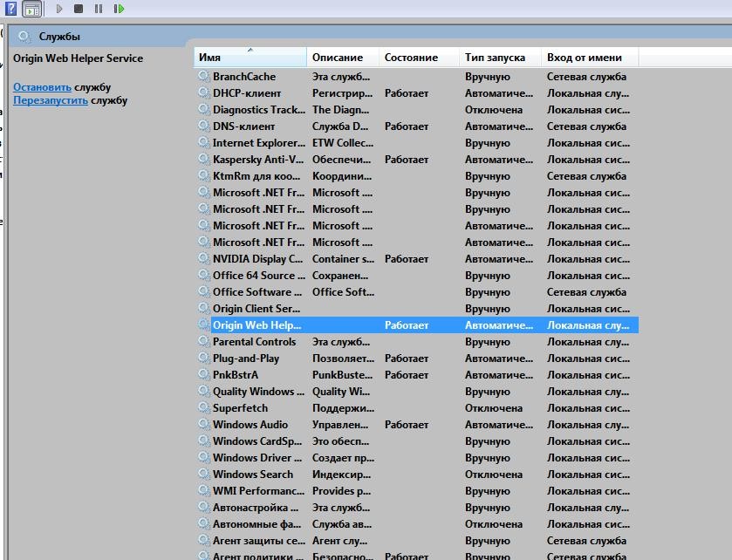
Task: Click the Перезапустить service link
Action: point(51,100)
